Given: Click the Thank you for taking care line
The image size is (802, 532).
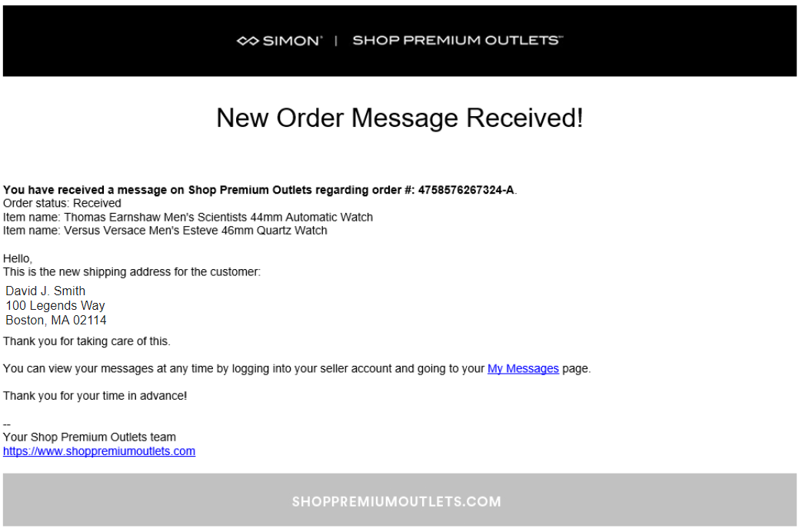Looking at the screenshot, I should pyautogui.click(x=86, y=341).
